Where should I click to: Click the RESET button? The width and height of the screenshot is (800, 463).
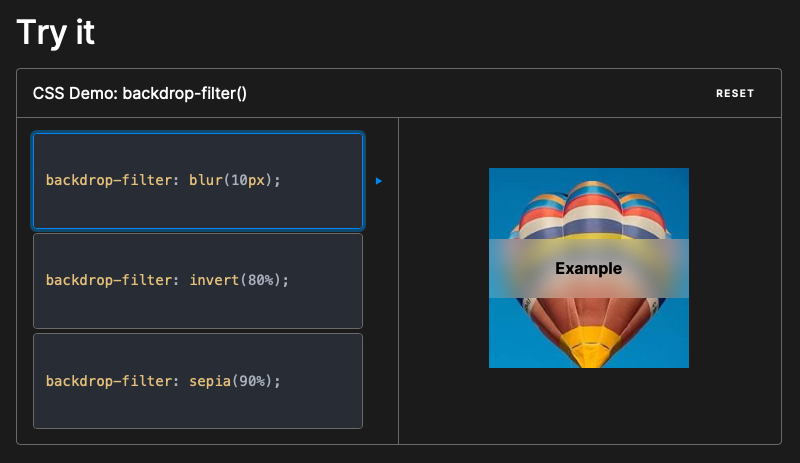click(x=735, y=93)
